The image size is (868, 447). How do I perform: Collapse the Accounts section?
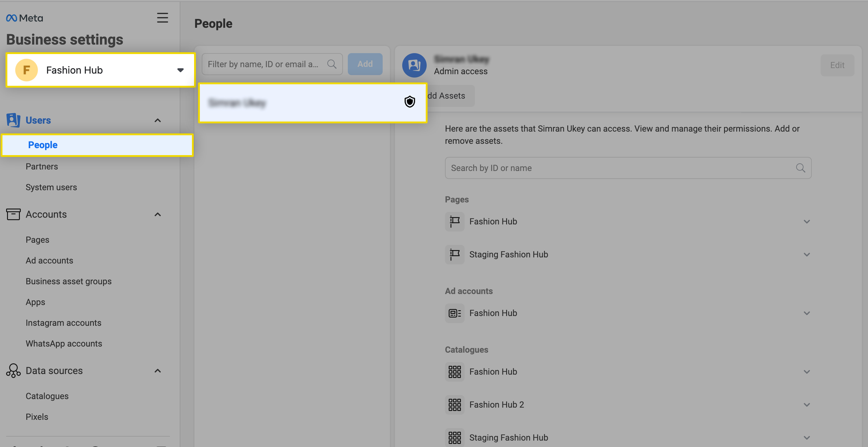pos(157,214)
